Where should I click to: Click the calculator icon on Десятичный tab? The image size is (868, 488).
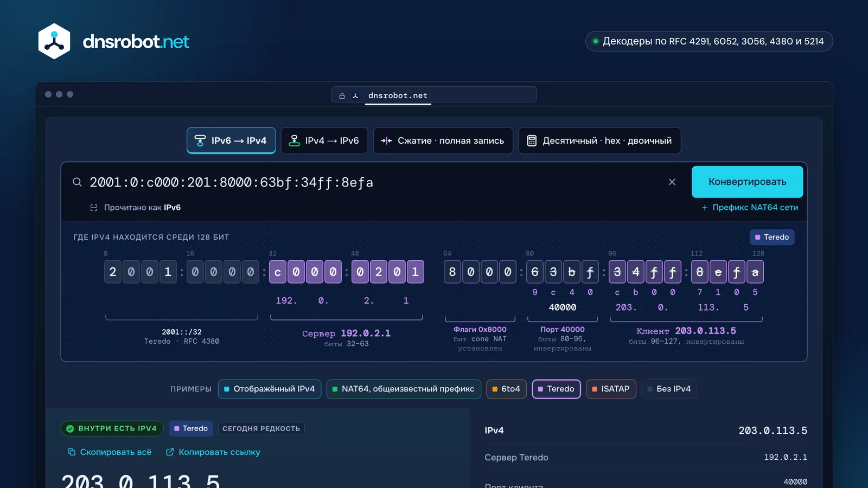(x=532, y=140)
